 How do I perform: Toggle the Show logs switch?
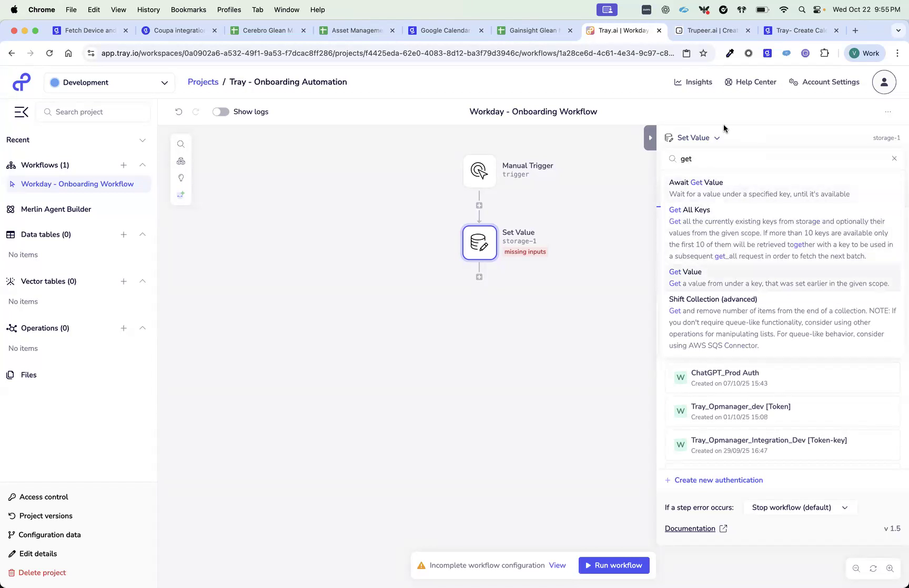220,111
